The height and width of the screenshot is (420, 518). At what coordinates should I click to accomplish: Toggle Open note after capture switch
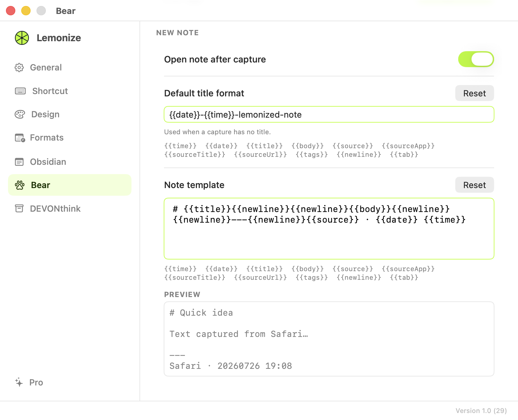point(476,59)
